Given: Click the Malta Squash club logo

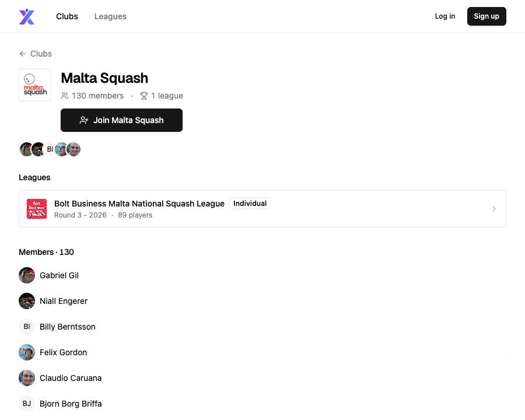Looking at the screenshot, I should click(35, 85).
